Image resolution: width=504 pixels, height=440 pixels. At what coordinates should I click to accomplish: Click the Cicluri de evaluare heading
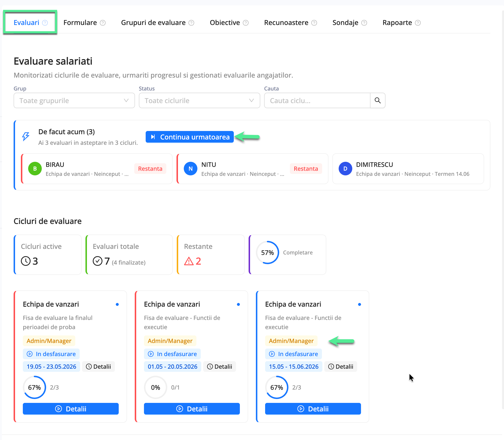click(48, 221)
